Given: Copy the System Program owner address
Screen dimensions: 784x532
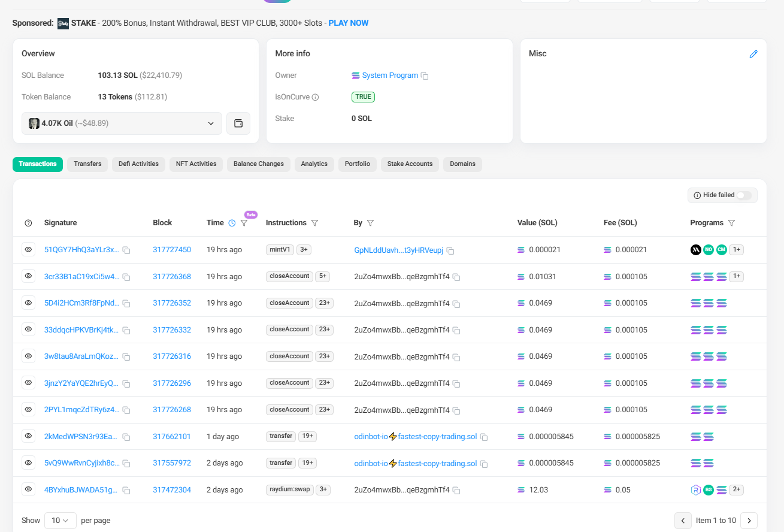Looking at the screenshot, I should 425,76.
